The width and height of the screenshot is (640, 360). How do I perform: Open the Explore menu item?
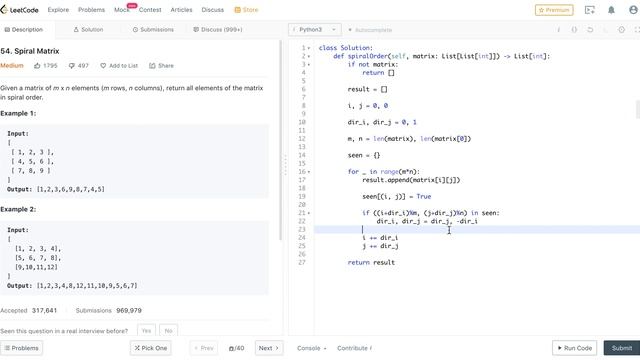click(x=58, y=10)
